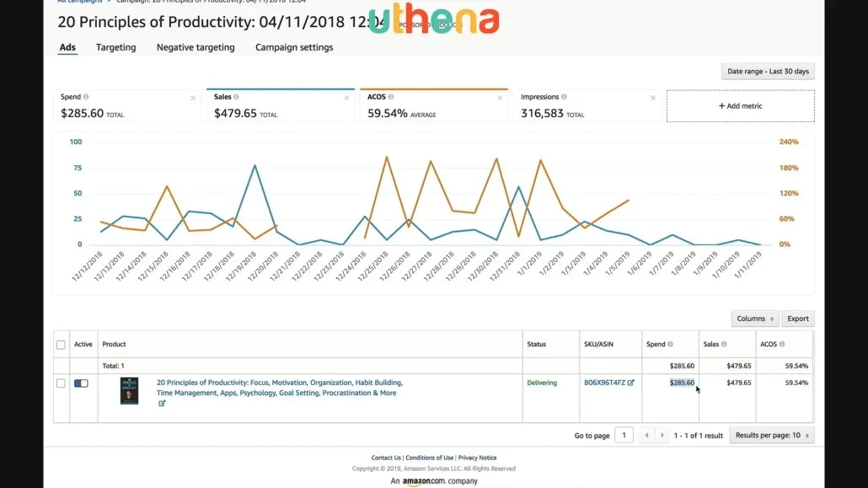Tick the checkbox for the productivity book row
This screenshot has width=868, height=488.
click(61, 383)
